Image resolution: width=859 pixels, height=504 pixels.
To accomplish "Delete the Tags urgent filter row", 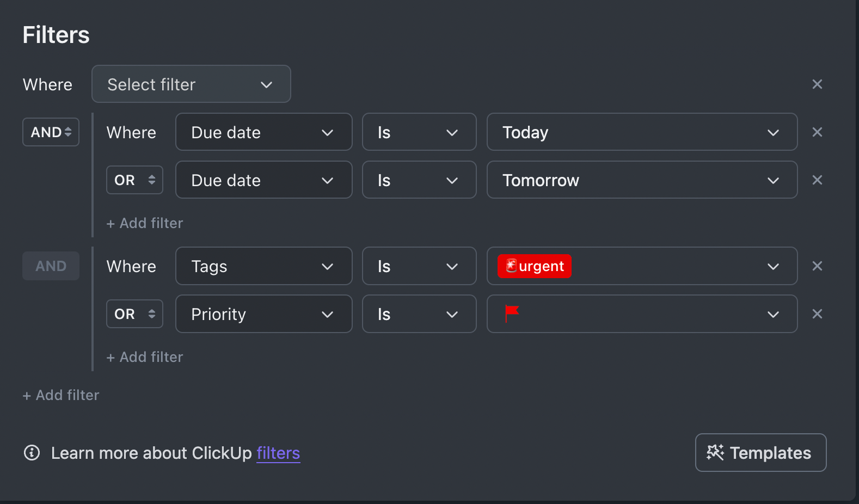I will [x=817, y=266].
